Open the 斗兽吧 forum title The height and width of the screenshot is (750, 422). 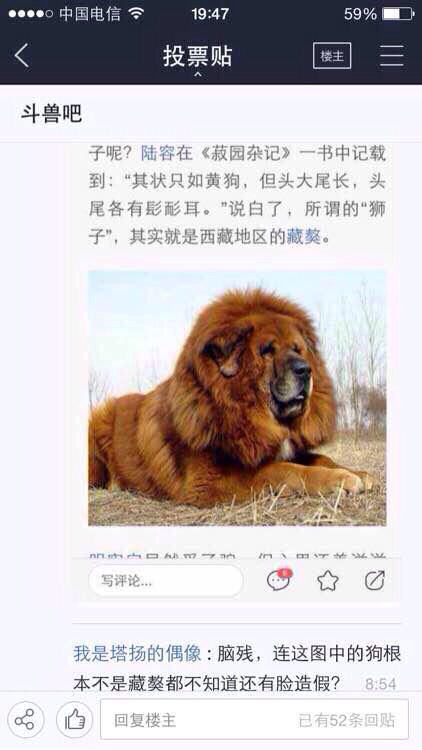[51, 113]
